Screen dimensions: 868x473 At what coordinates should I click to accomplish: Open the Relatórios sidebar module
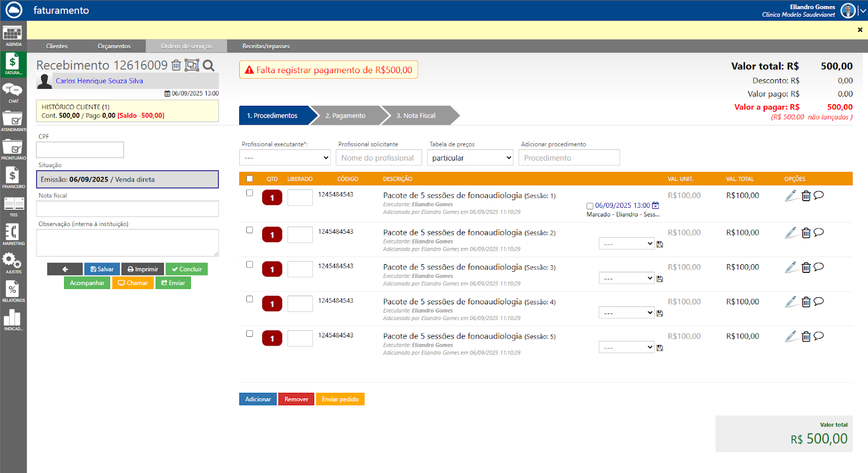[13, 292]
